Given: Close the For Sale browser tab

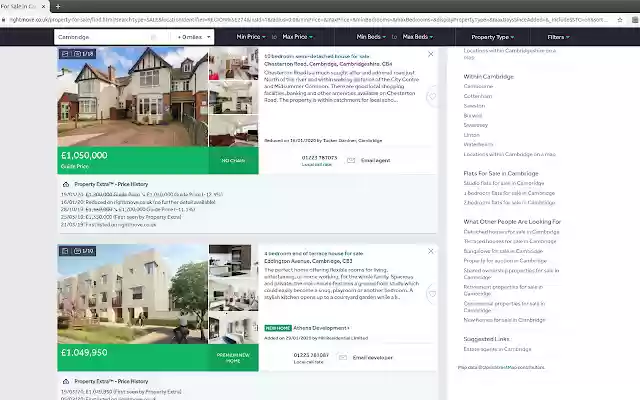Looking at the screenshot, I should (x=43, y=7).
